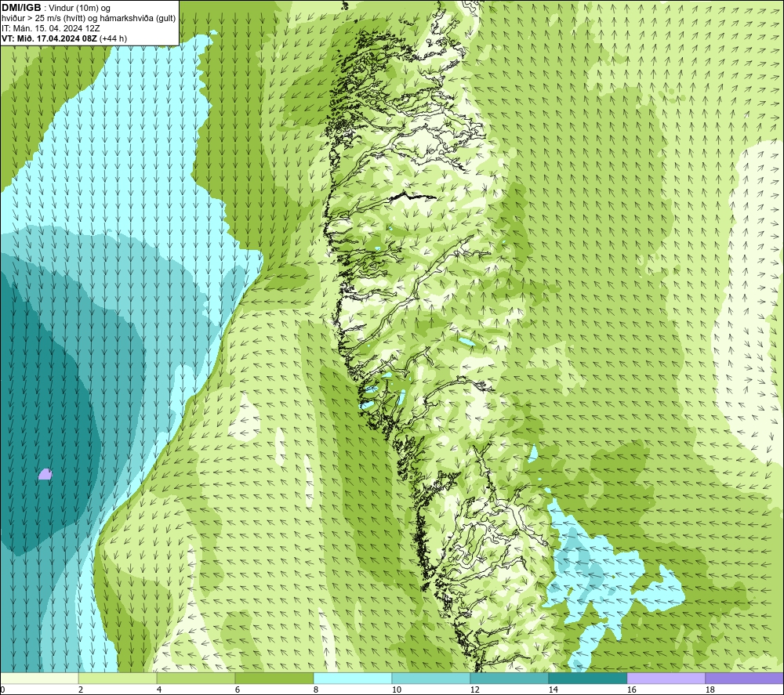Click the palest 0–2 m/s legend swatch
The width and height of the screenshot is (784, 695).
point(39,678)
